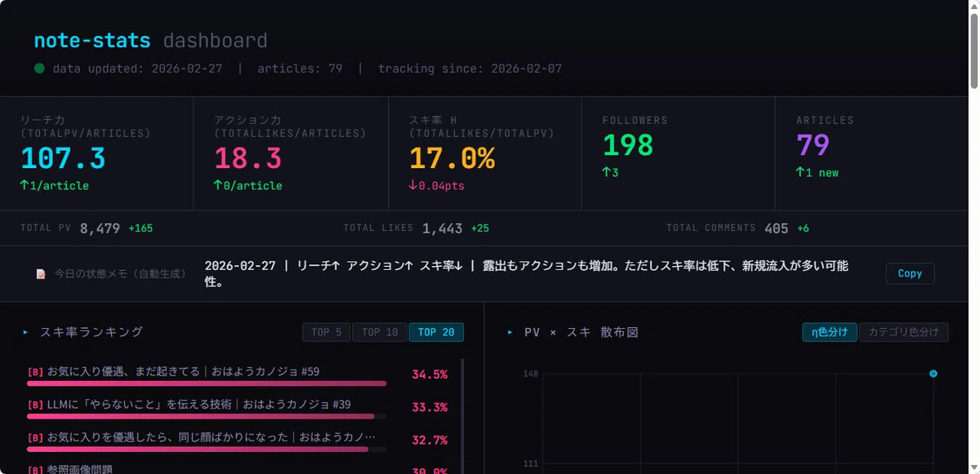The image size is (980, 474).
Task: Click the word dashboard in the title
Action: coord(216,41)
